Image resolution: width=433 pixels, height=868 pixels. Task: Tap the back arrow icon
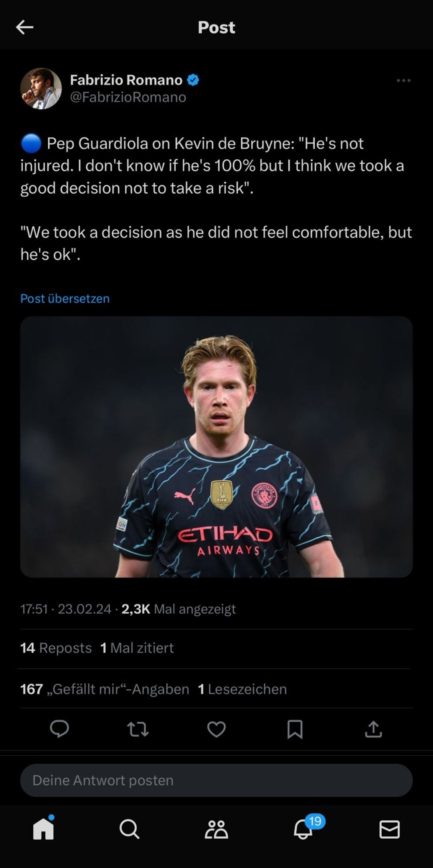[x=24, y=27]
